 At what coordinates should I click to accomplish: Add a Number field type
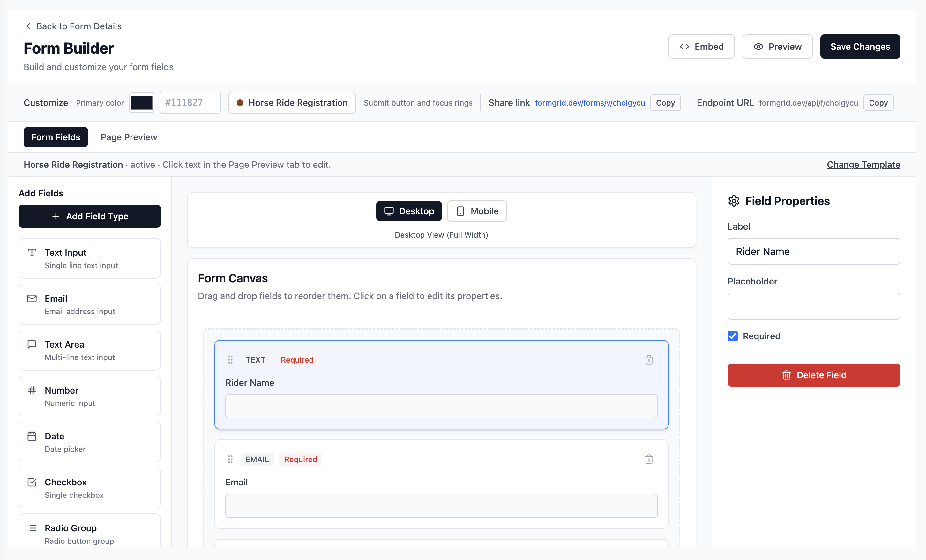click(89, 396)
